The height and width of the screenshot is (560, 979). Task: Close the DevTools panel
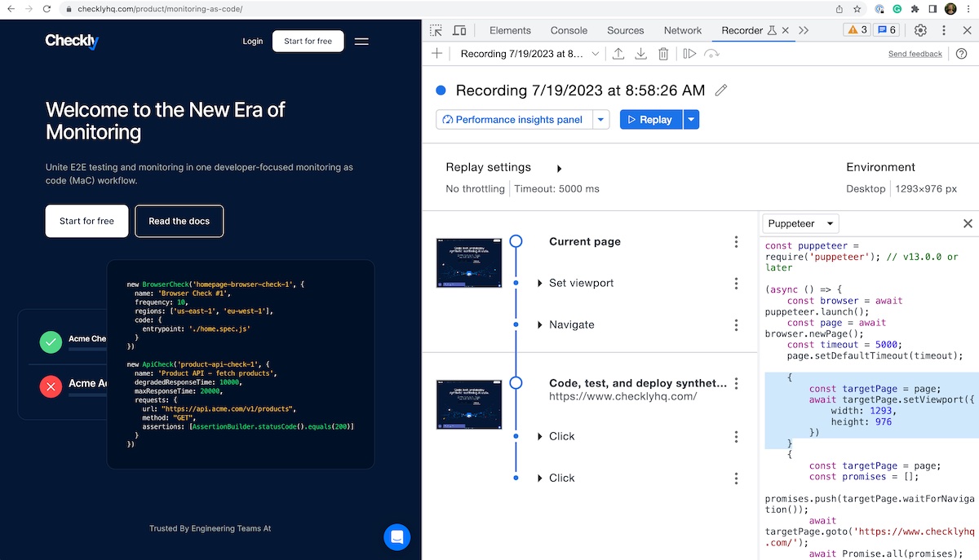click(x=967, y=30)
